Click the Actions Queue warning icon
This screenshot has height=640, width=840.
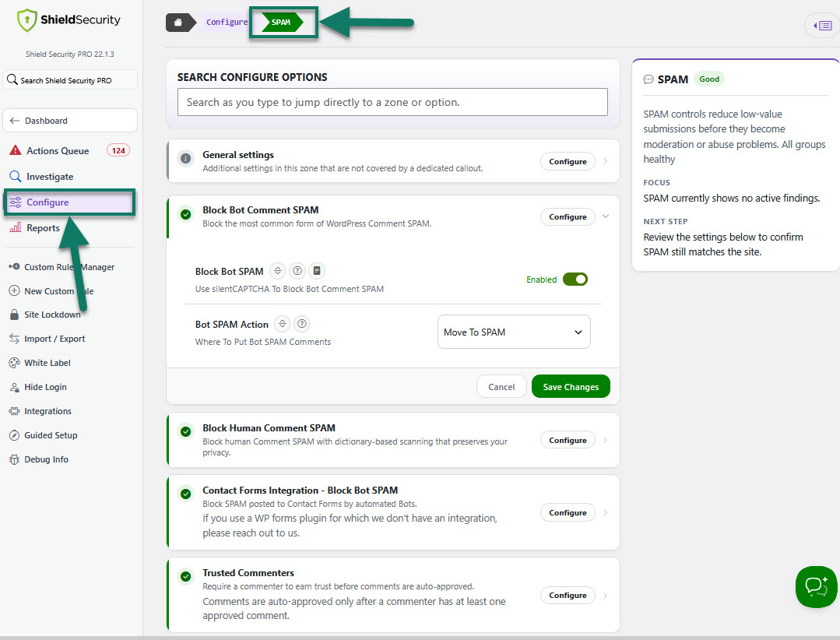(15, 150)
